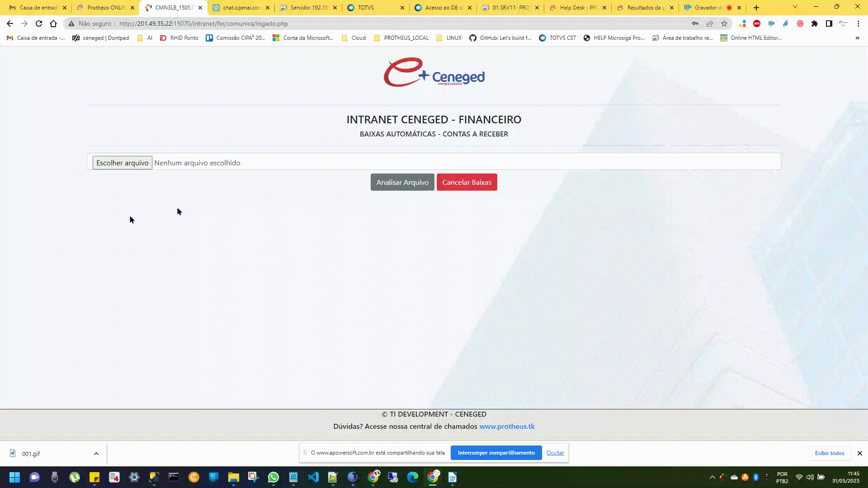Open File Explorer in taskbar
The height and width of the screenshot is (488, 868).
click(x=233, y=477)
